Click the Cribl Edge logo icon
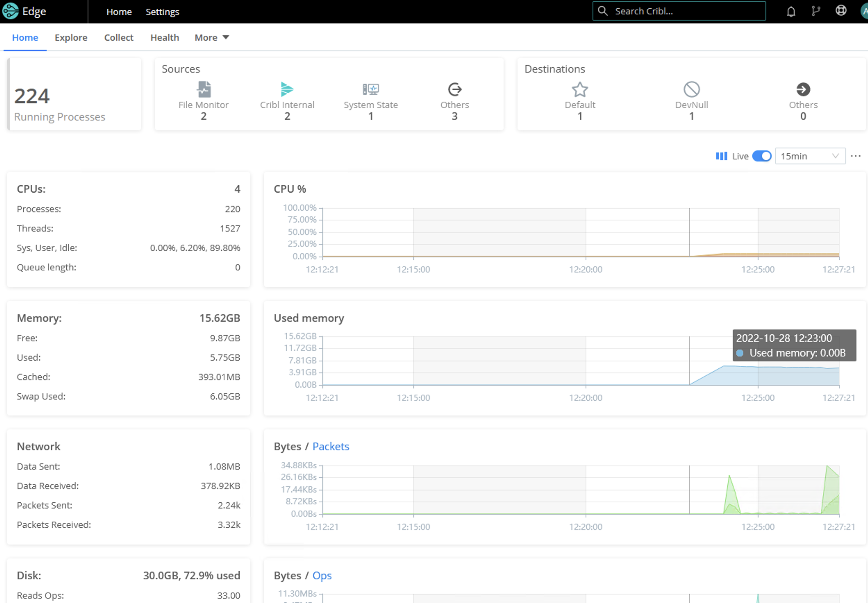The image size is (868, 603). pyautogui.click(x=10, y=11)
